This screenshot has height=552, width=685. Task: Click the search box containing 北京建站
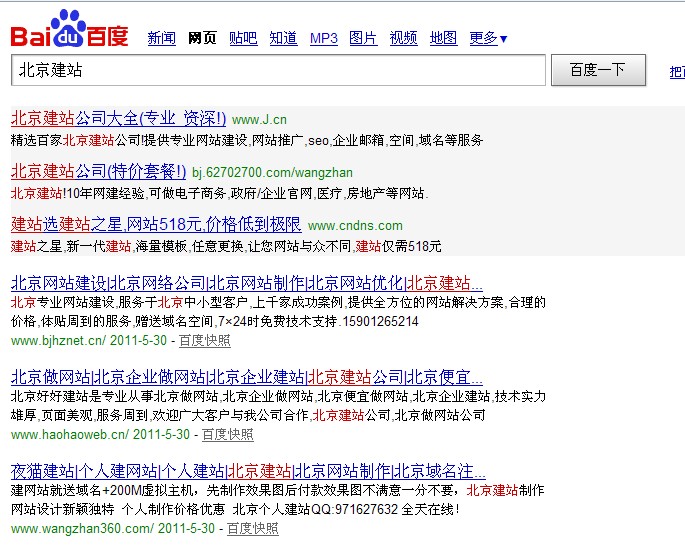pyautogui.click(x=278, y=70)
